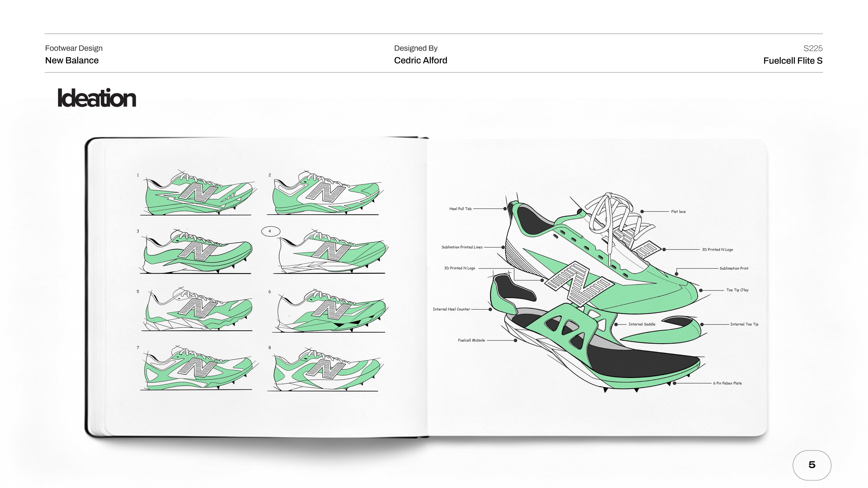Click the Toe Tip O'lay label
868x488 pixels.
pos(737,290)
